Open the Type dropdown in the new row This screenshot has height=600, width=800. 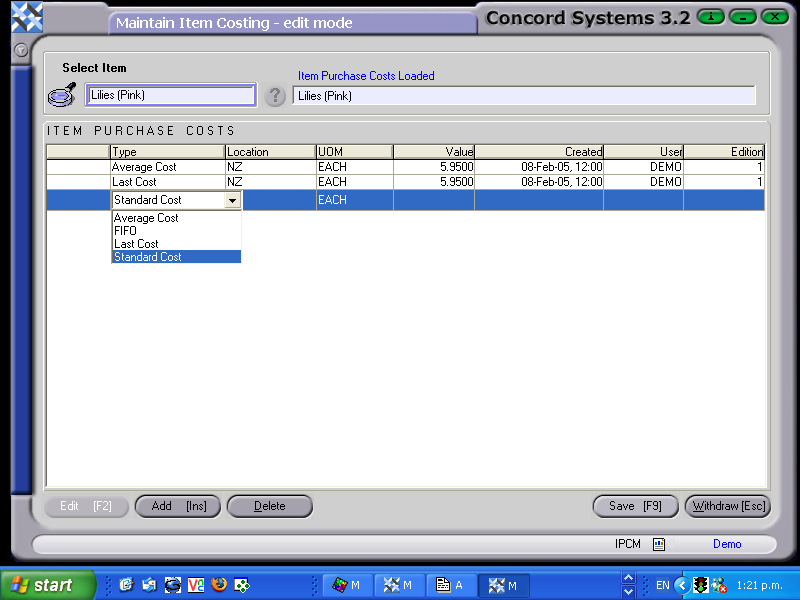point(233,200)
